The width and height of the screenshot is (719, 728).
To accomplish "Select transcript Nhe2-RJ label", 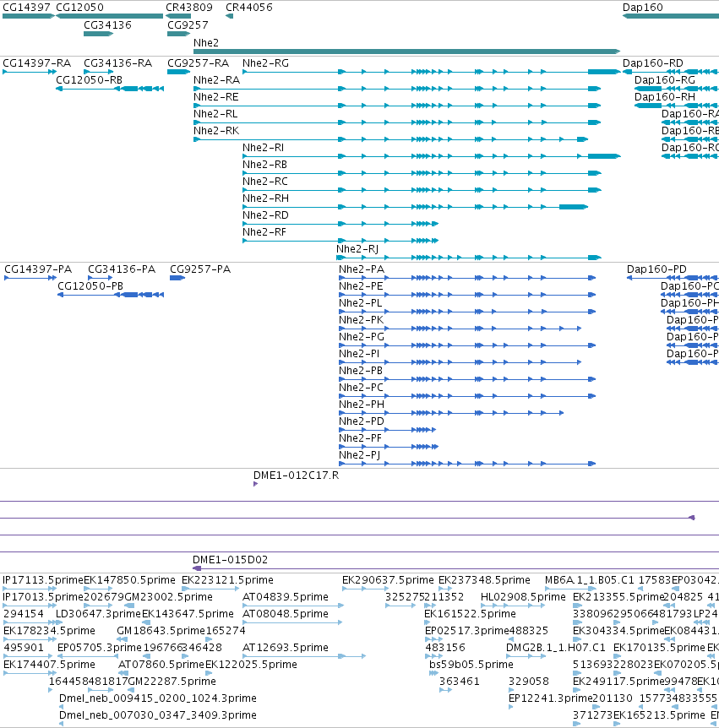I will coord(357,249).
